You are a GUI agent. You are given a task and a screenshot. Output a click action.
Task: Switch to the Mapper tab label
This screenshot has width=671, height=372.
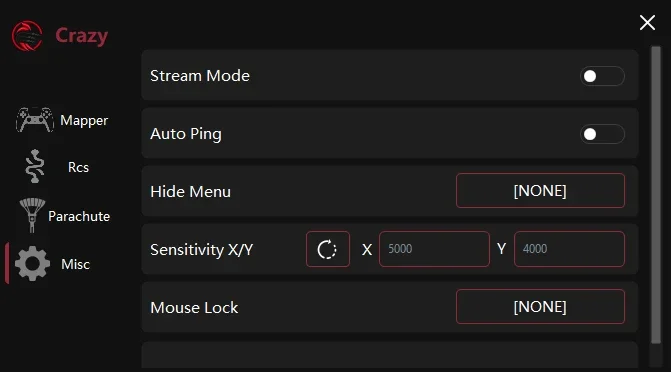coord(84,121)
